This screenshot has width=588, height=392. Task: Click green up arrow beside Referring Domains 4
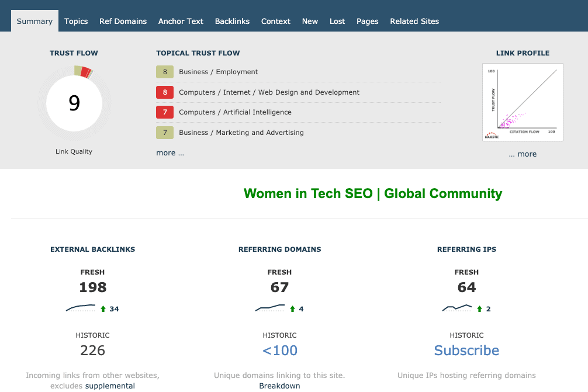pos(292,309)
